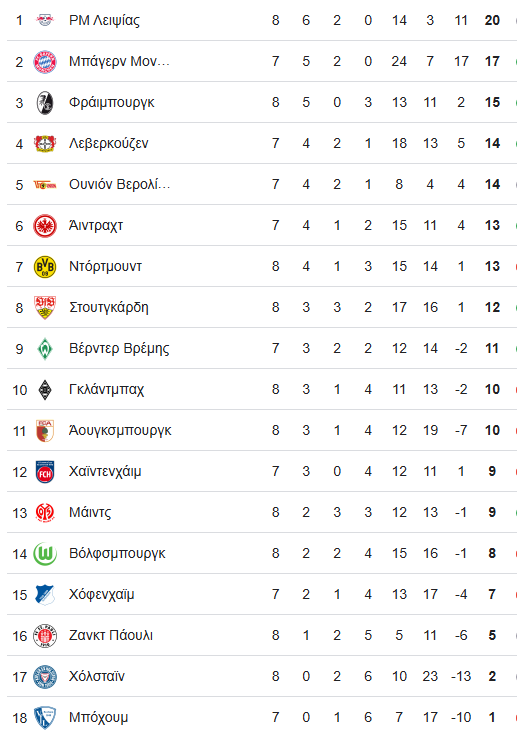Image resolution: width=517 pixels, height=732 pixels.
Task: Click Leipzig's 20 points value
Action: click(492, 21)
